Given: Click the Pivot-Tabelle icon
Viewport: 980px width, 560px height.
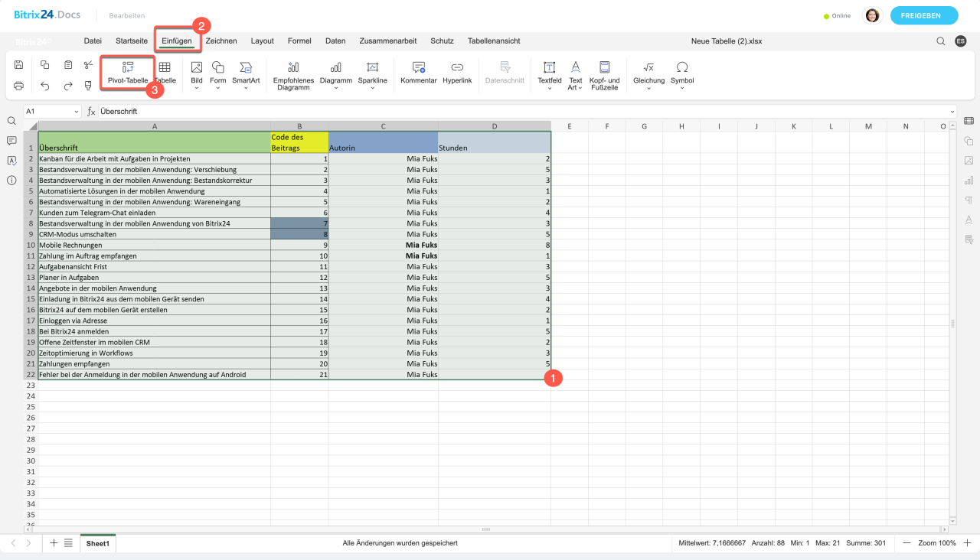Looking at the screenshot, I should pyautogui.click(x=128, y=68).
